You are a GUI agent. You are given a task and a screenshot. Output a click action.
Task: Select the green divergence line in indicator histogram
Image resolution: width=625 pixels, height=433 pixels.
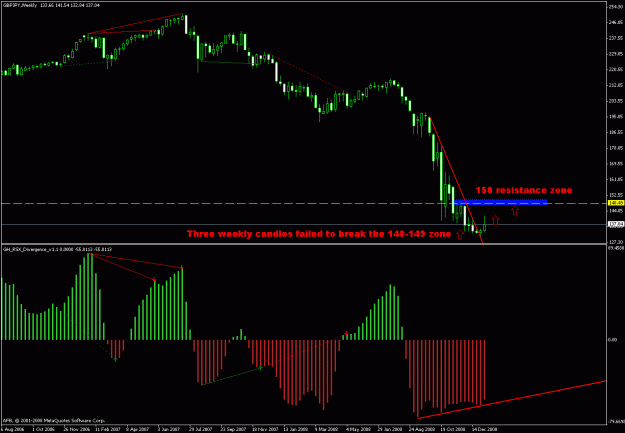[231, 376]
